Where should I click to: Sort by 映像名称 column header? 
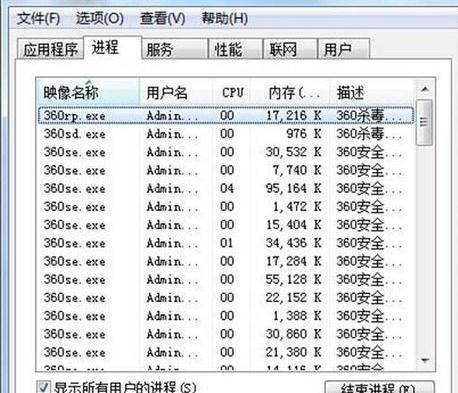88,92
